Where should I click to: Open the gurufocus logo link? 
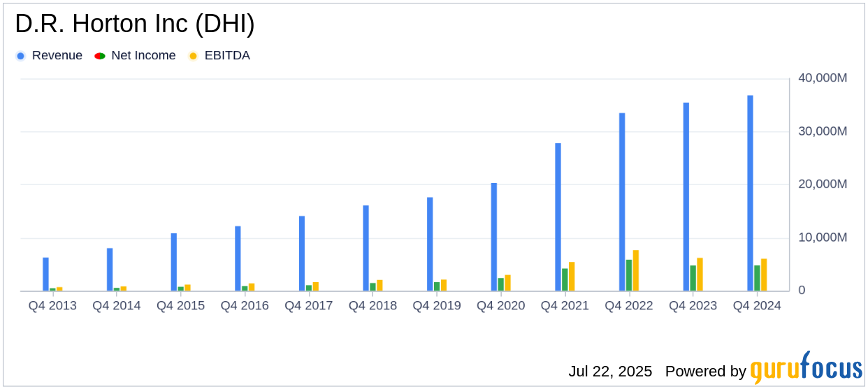806,367
